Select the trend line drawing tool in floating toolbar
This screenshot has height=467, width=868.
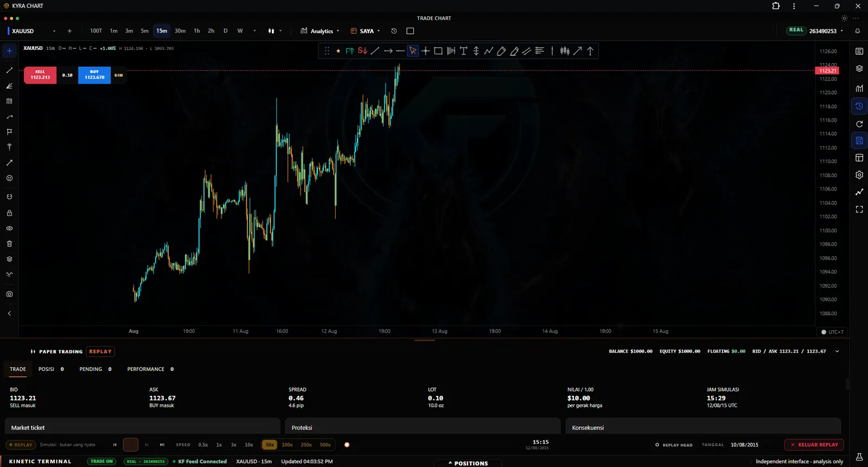[x=375, y=51]
